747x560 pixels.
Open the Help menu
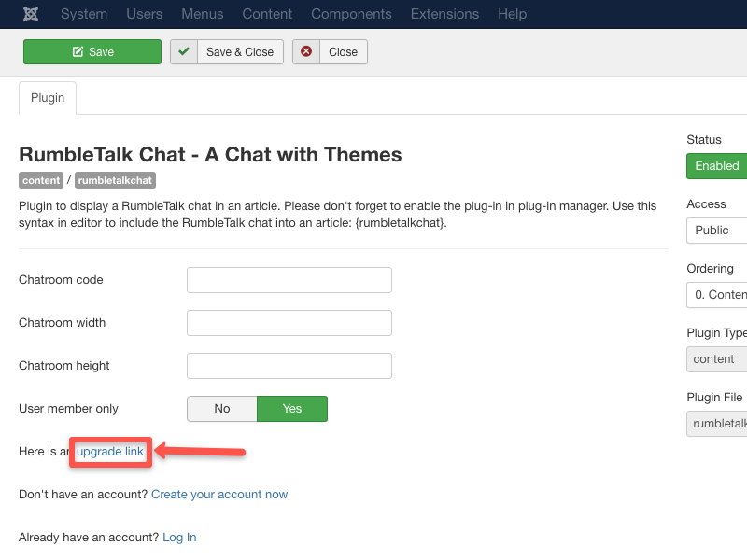[512, 14]
